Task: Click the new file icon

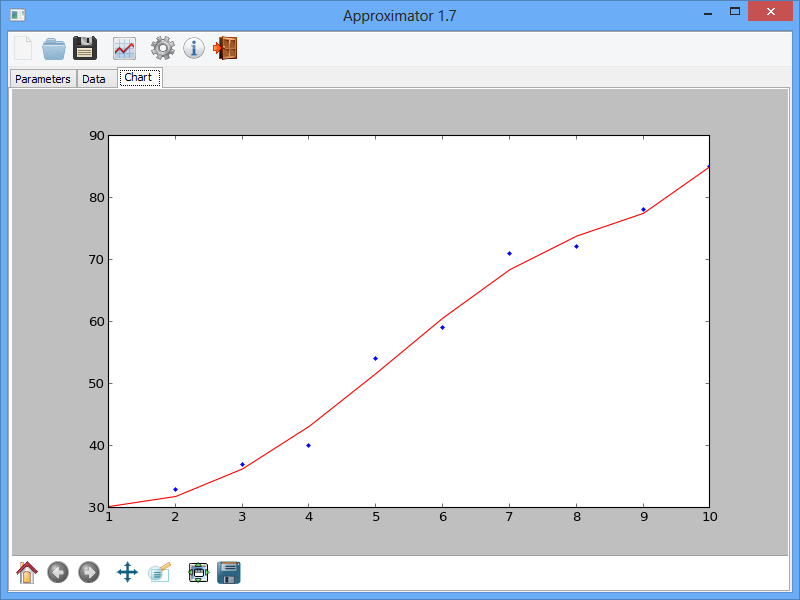Action: point(23,48)
